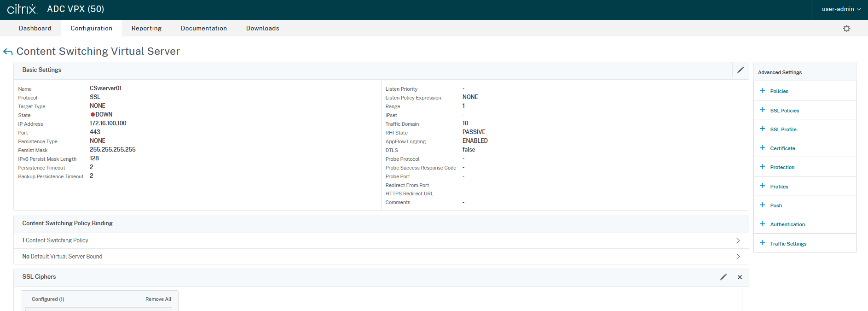
Task: Click the Probe Success Response Code label
Action: click(421, 168)
